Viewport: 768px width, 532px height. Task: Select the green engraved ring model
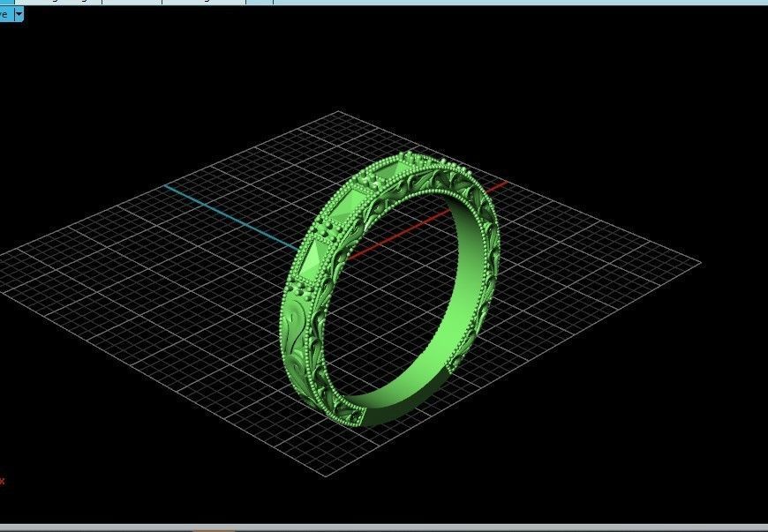390,288
